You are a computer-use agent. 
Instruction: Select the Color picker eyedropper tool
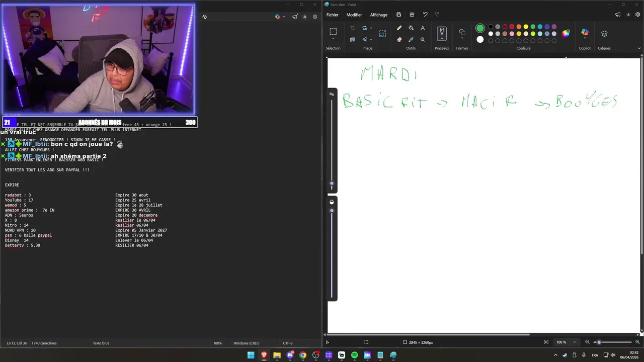click(411, 39)
